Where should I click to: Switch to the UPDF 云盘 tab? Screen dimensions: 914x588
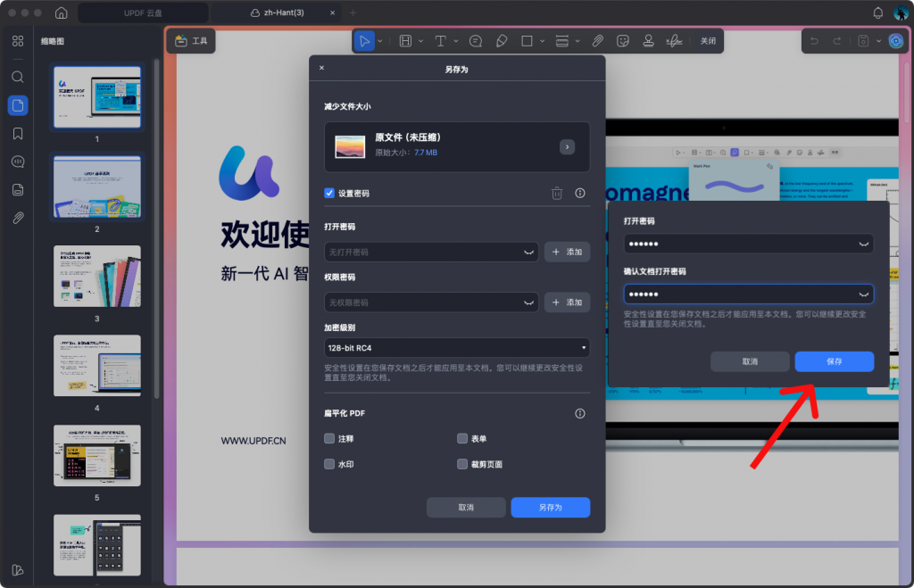pyautogui.click(x=143, y=12)
